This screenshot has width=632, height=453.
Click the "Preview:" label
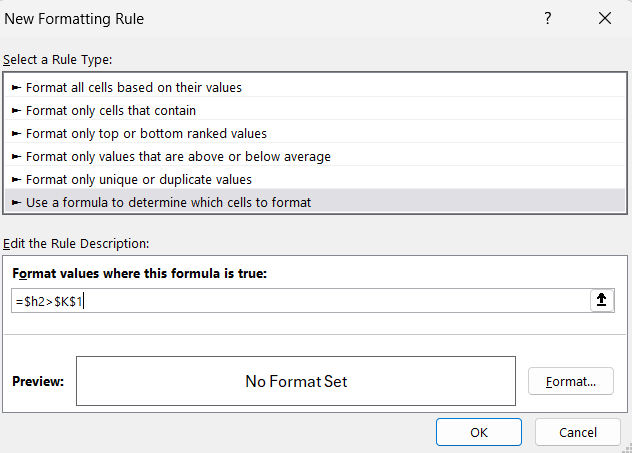point(38,381)
